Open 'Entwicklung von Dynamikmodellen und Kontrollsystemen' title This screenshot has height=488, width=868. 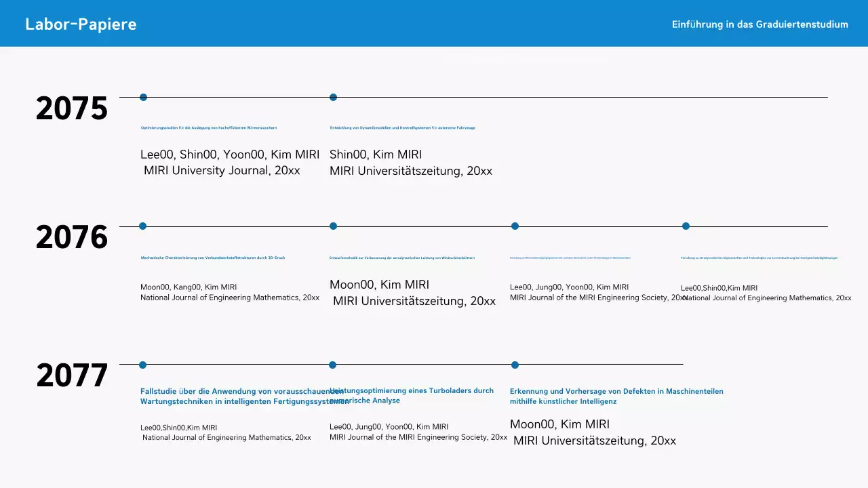(402, 127)
